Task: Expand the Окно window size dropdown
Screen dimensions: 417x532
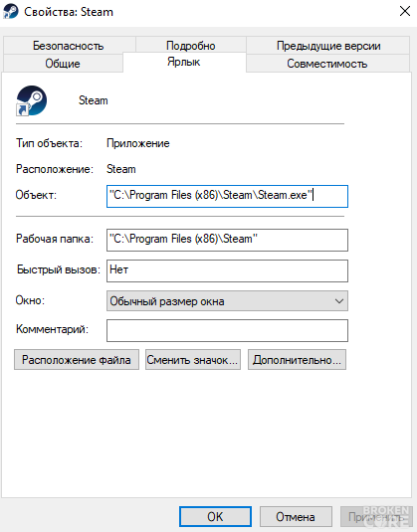Action: tap(227, 301)
